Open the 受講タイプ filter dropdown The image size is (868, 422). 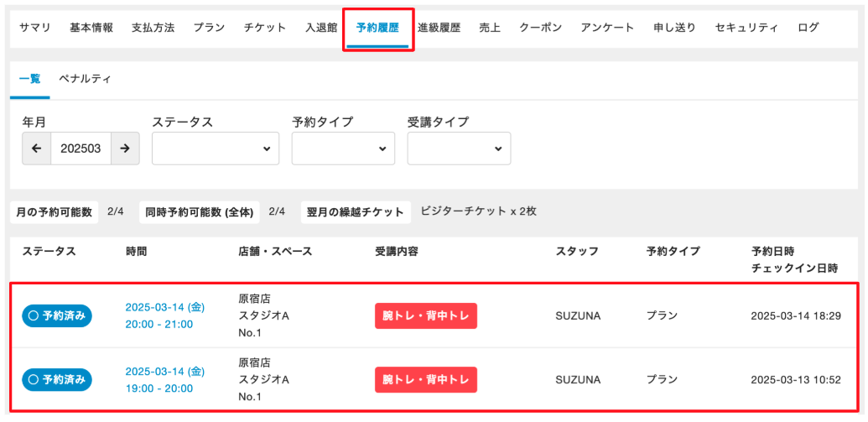[x=459, y=148]
